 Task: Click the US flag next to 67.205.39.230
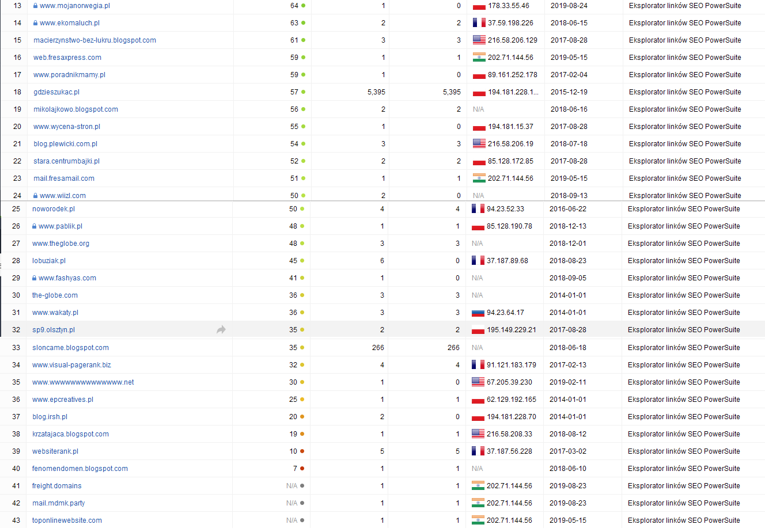coord(478,382)
